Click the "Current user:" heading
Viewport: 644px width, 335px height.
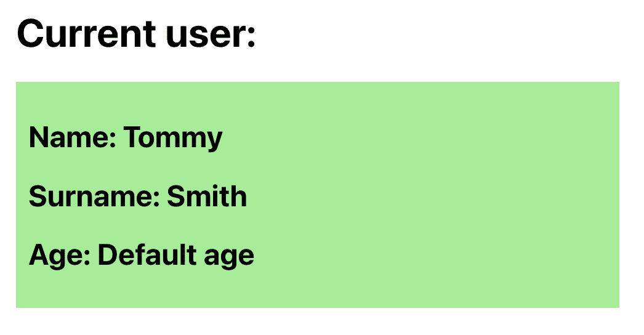point(136,33)
